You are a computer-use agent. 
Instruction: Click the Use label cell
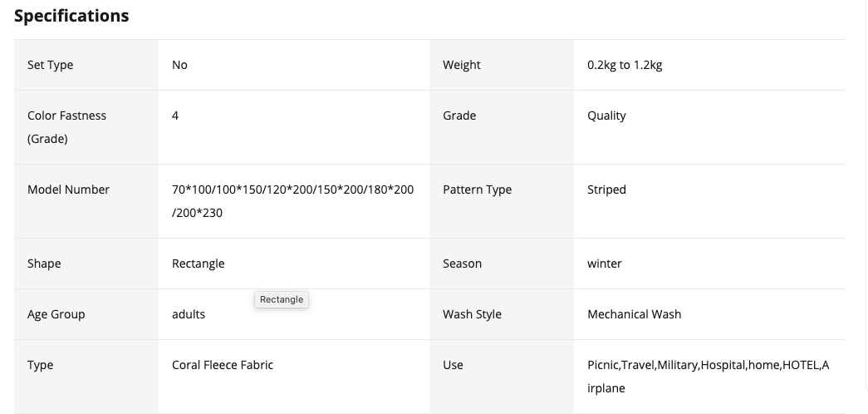pyautogui.click(x=453, y=365)
